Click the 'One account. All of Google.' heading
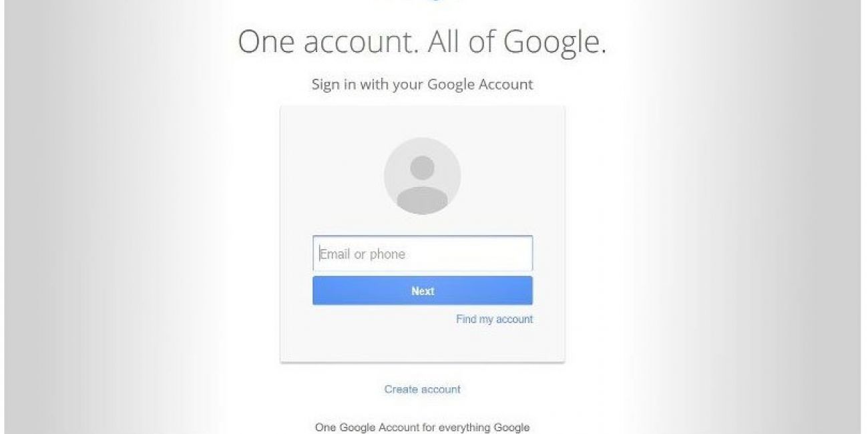This screenshot has height=434, width=868. (x=423, y=41)
